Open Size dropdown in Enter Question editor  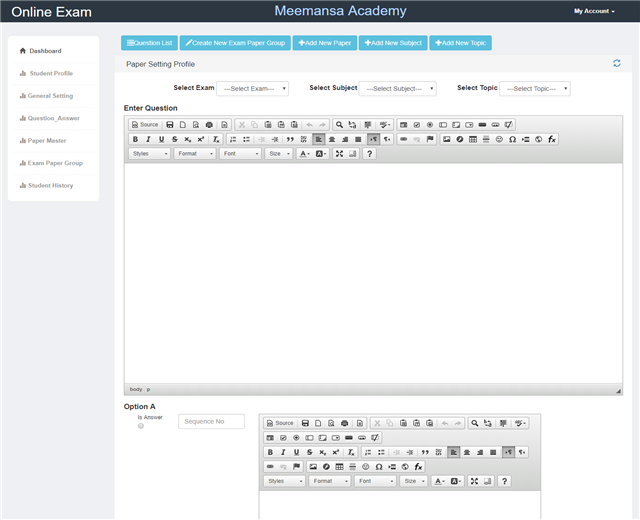point(279,153)
